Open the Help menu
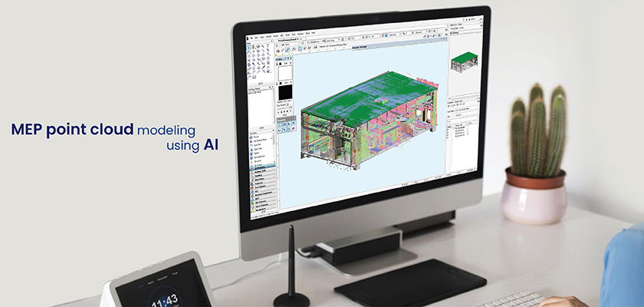 (314, 33)
